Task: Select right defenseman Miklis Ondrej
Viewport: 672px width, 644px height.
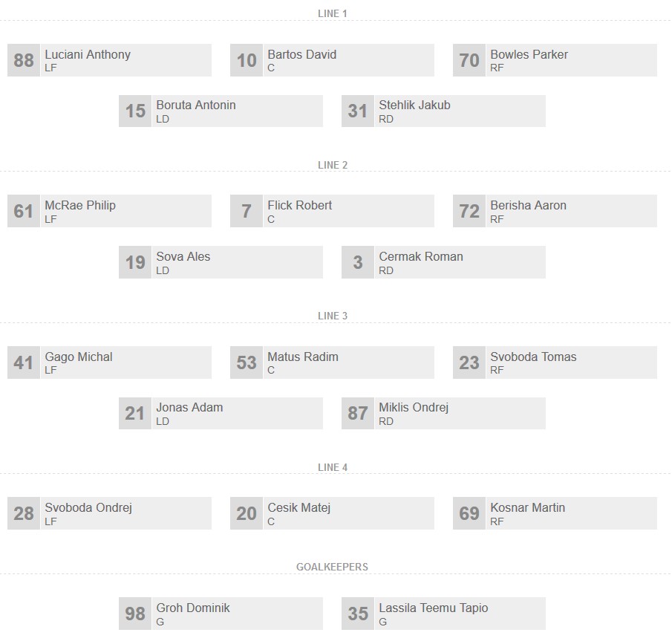Action: (x=414, y=408)
